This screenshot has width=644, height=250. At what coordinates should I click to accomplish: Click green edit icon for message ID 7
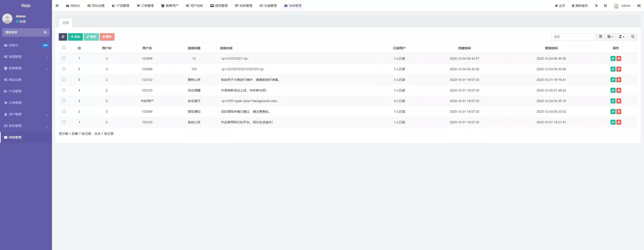(613, 59)
